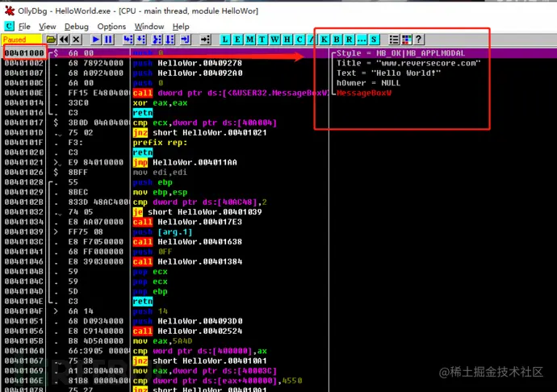Click the call to USER32.MessageBoxW instruction
Viewport: 557px width, 392px height.
click(x=230, y=93)
